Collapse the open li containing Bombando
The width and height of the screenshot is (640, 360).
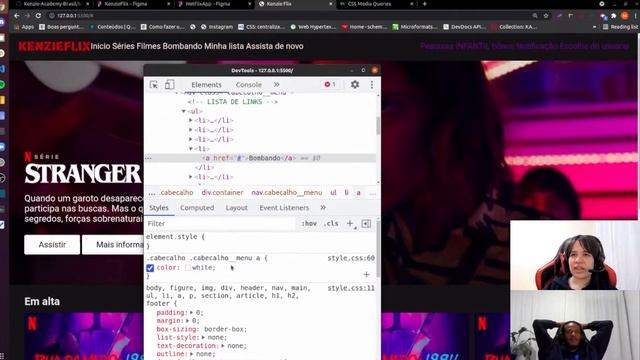click(191, 149)
